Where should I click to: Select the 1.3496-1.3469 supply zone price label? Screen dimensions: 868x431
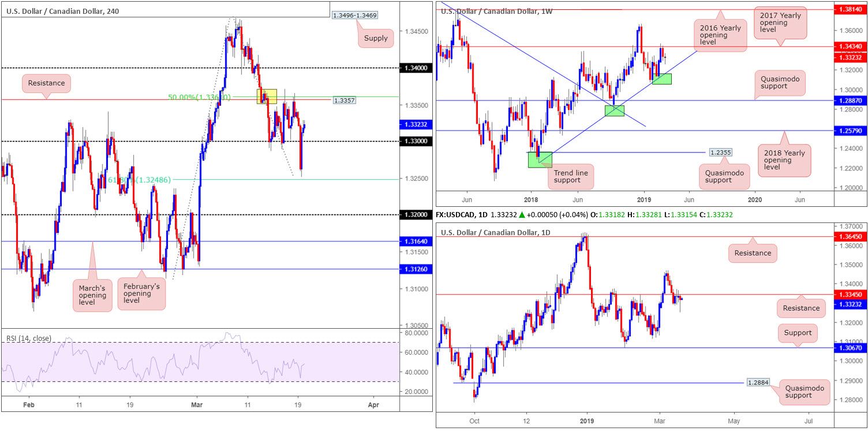pyautogui.click(x=354, y=14)
